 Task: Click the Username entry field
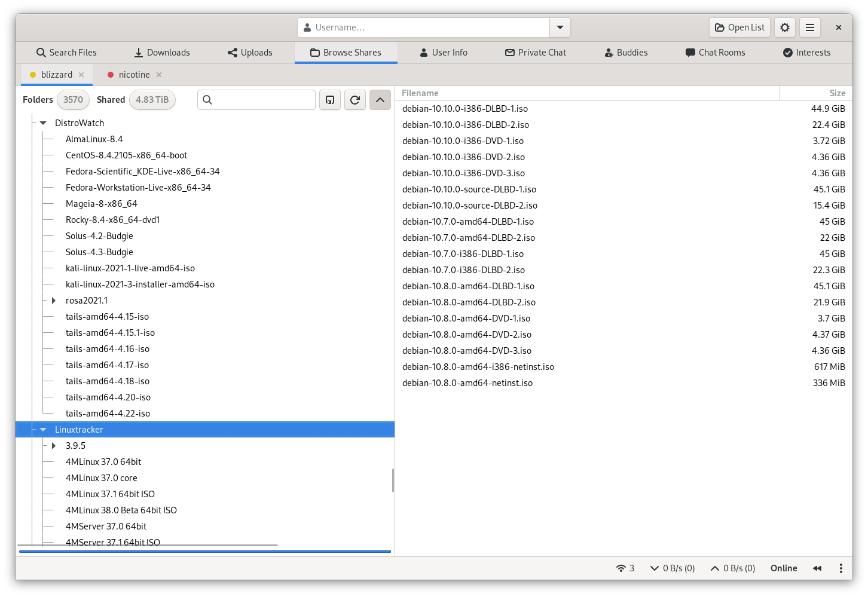424,27
